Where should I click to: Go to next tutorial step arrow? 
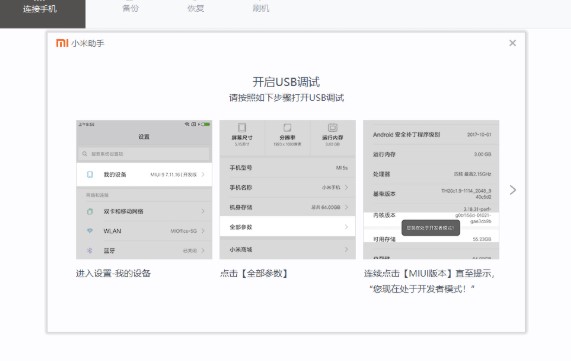(x=513, y=190)
